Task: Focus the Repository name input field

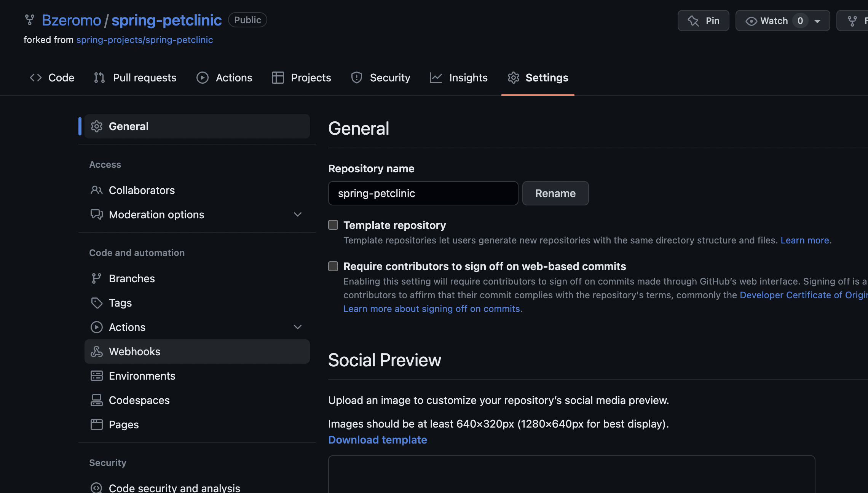Action: coord(423,193)
